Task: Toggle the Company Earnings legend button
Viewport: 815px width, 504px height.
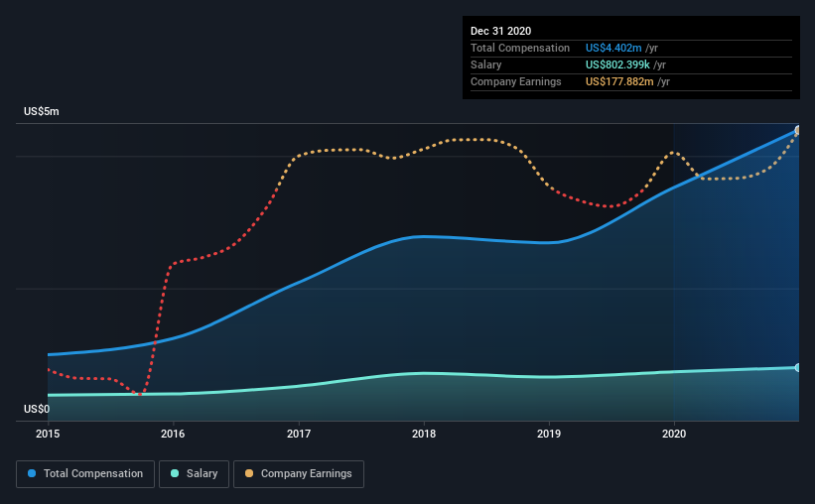Action: (x=299, y=474)
